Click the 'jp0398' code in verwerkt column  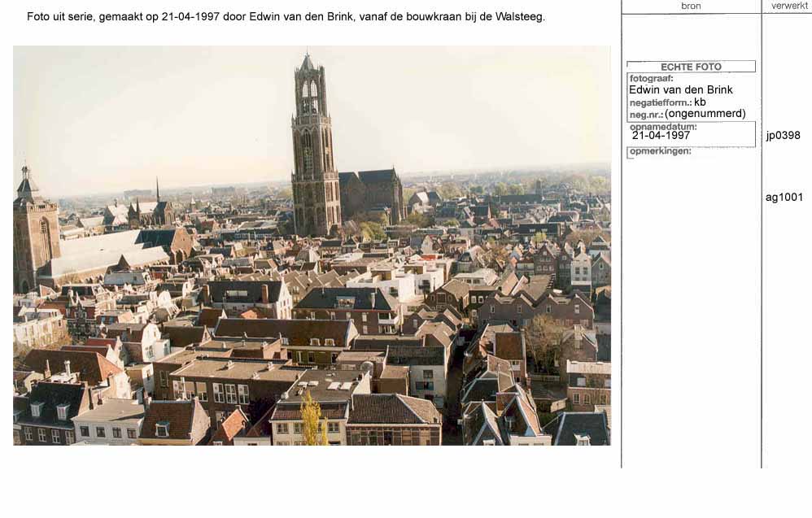(x=783, y=136)
